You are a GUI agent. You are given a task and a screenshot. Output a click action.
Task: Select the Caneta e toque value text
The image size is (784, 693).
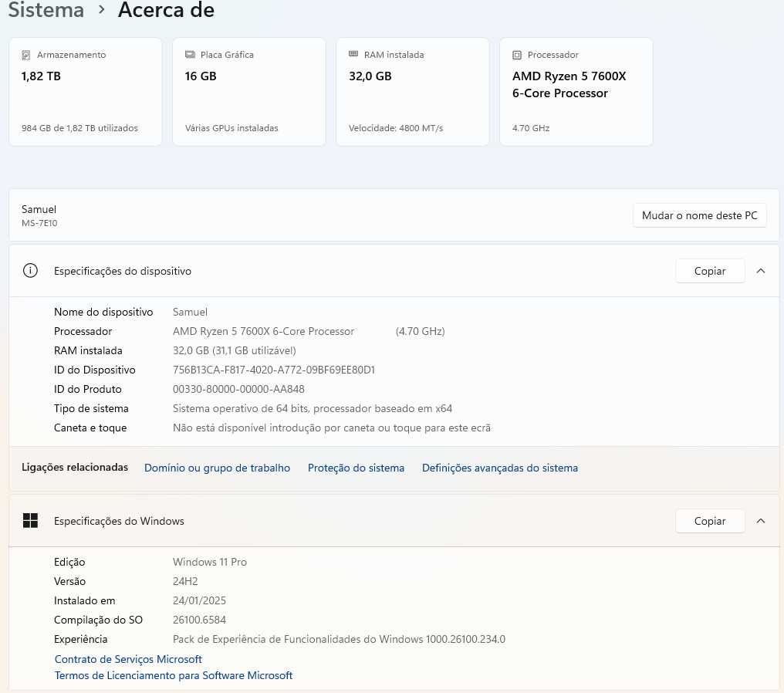(x=332, y=428)
